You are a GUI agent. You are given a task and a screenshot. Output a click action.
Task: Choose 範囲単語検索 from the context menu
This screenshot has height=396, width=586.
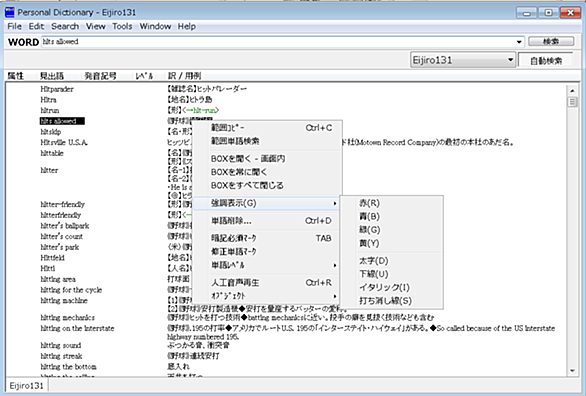tap(268, 141)
